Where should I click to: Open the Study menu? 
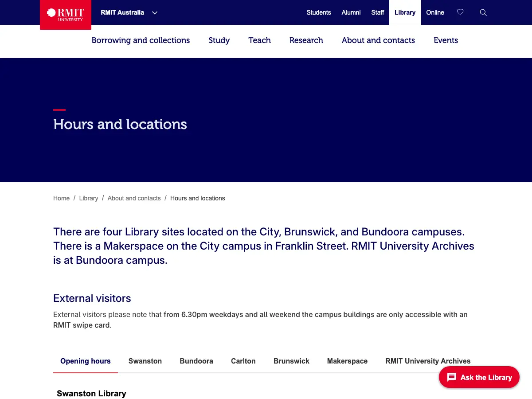(x=219, y=40)
